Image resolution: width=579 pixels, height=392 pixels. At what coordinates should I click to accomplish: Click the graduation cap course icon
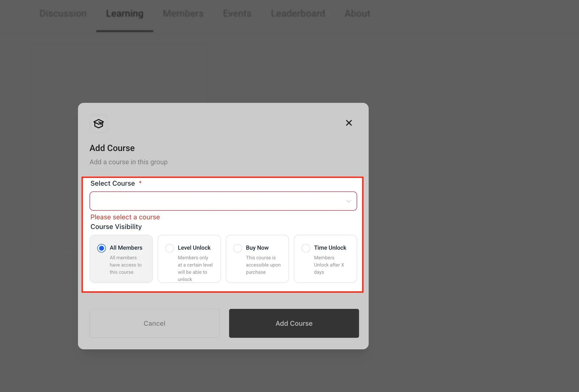click(x=98, y=124)
